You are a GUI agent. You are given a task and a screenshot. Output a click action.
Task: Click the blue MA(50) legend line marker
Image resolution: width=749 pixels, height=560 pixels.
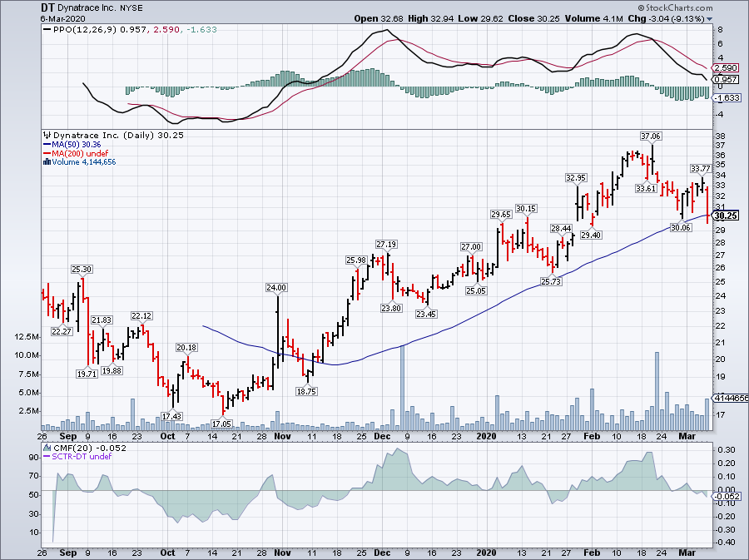47,145
